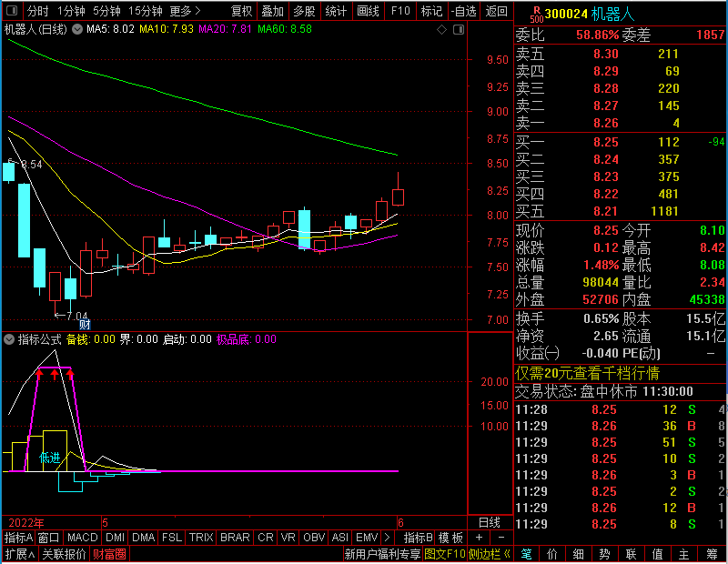The image size is (728, 564).
Task: Click stock code 300024 in the header
Action: point(566,15)
